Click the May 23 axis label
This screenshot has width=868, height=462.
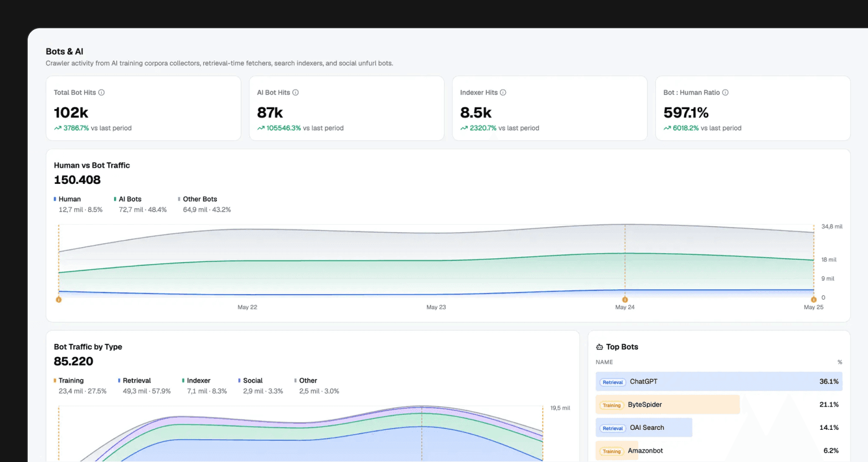436,307
